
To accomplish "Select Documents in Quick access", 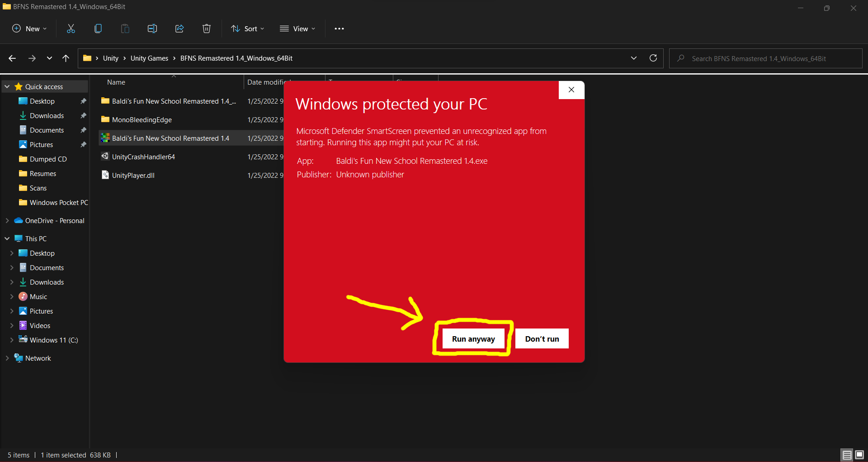I will [47, 130].
